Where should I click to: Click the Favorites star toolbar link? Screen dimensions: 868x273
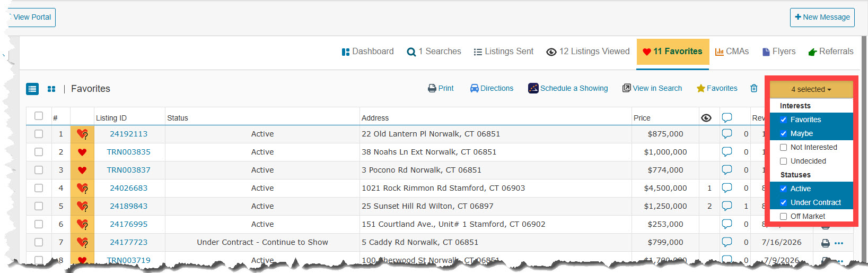coord(717,88)
